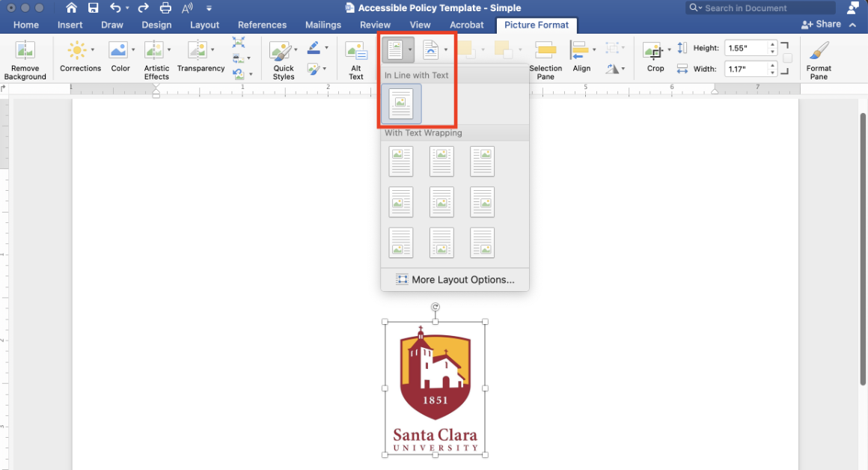The height and width of the screenshot is (470, 868).
Task: Increase Height using the stepper arrow
Action: [x=772, y=44]
